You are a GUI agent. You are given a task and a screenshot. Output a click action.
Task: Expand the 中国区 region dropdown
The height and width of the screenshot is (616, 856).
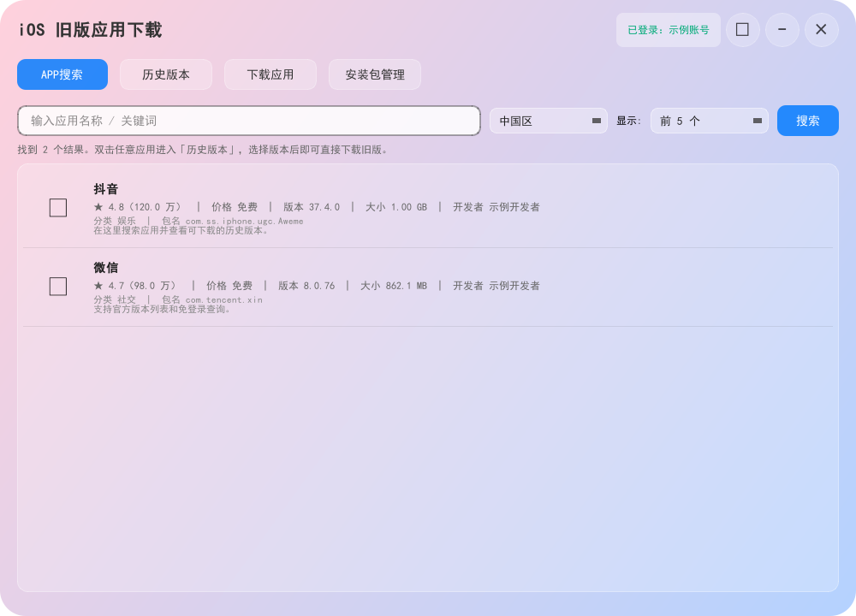548,121
